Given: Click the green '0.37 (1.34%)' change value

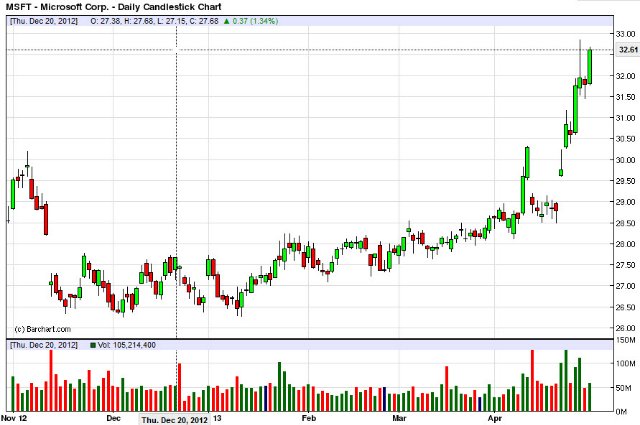Looking at the screenshot, I should 256,21.
